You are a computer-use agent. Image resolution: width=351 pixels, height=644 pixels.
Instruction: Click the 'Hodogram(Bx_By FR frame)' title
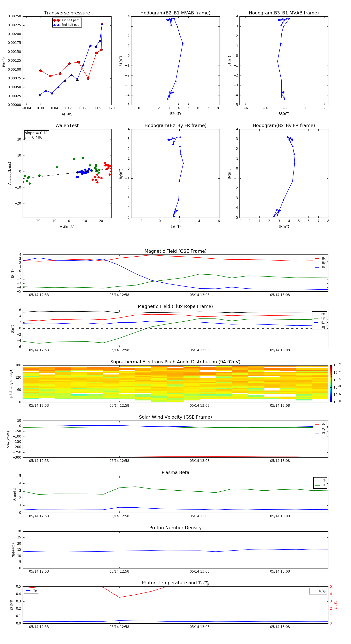pyautogui.click(x=284, y=125)
